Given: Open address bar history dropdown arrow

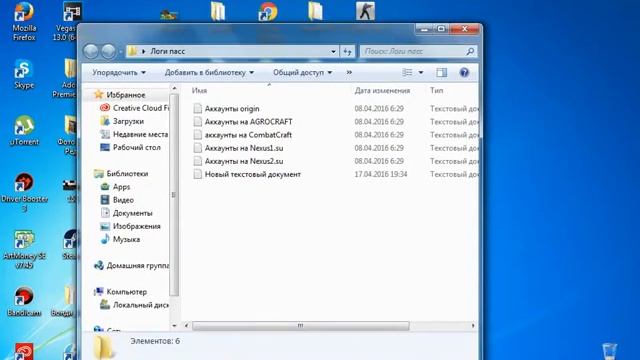Looking at the screenshot, I should [x=333, y=51].
